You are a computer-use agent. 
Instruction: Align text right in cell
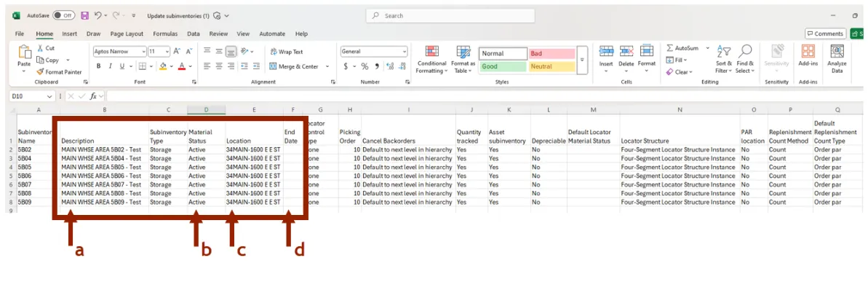pyautogui.click(x=231, y=66)
